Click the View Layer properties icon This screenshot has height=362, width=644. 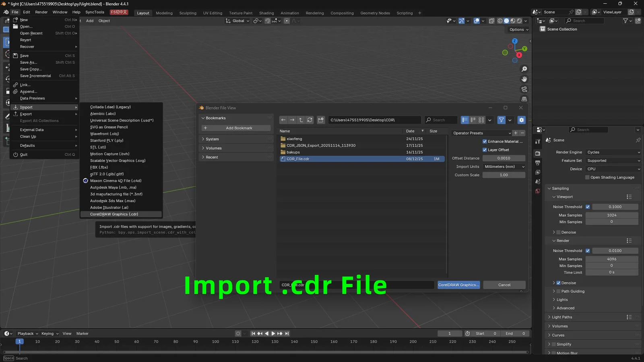coord(537,172)
